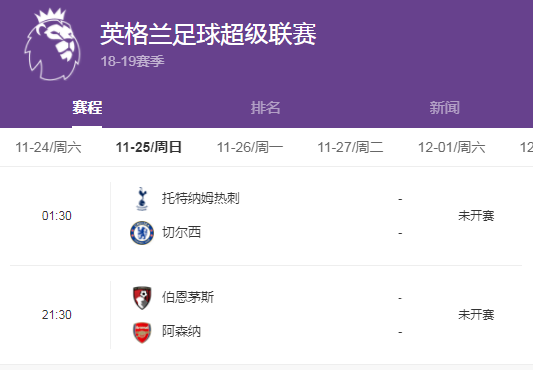
Task: Select the 11-24/周六 date
Action: pos(48,147)
